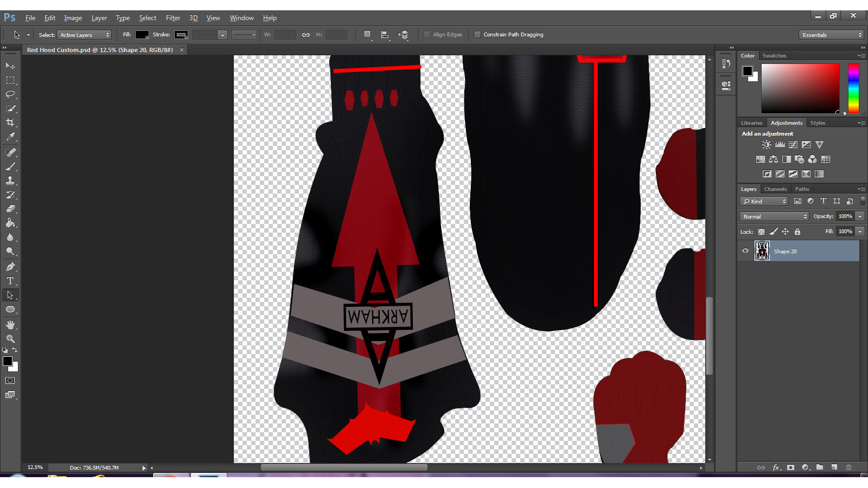
Task: Select the Direct Selection tool
Action: pyautogui.click(x=10, y=295)
